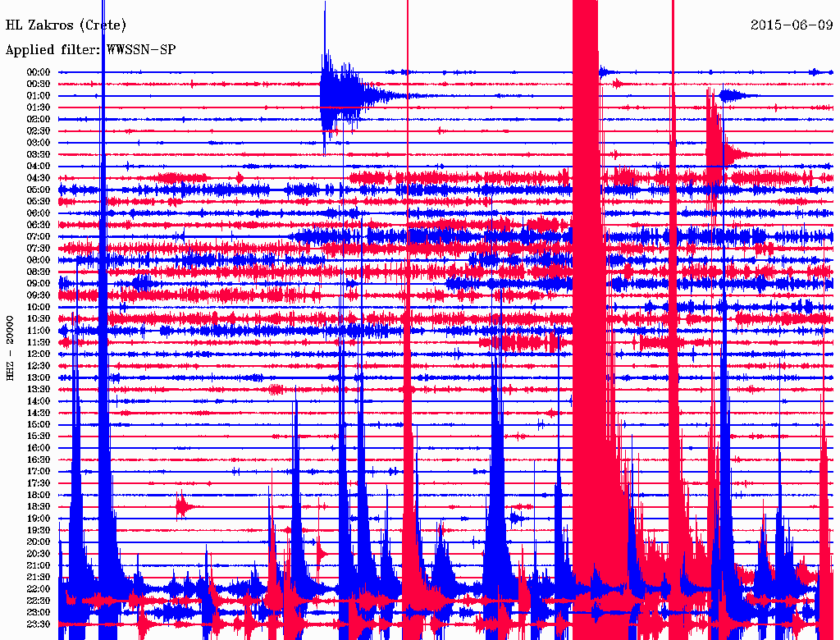Click the 18:30 time label
Image resolution: width=840 pixels, height=640 pixels.
(39, 506)
